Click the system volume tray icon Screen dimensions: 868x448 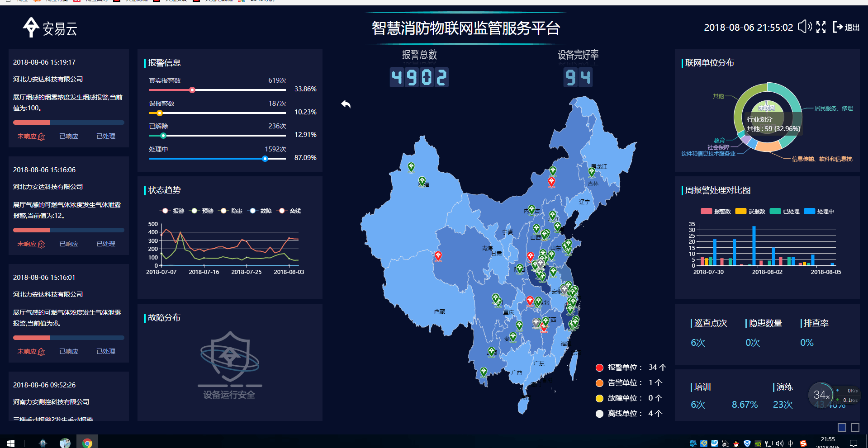[780, 443]
